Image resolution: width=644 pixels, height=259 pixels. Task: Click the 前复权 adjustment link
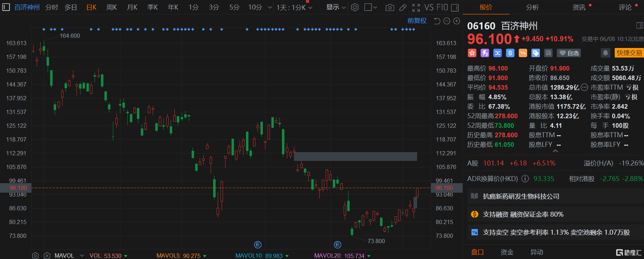(x=417, y=21)
